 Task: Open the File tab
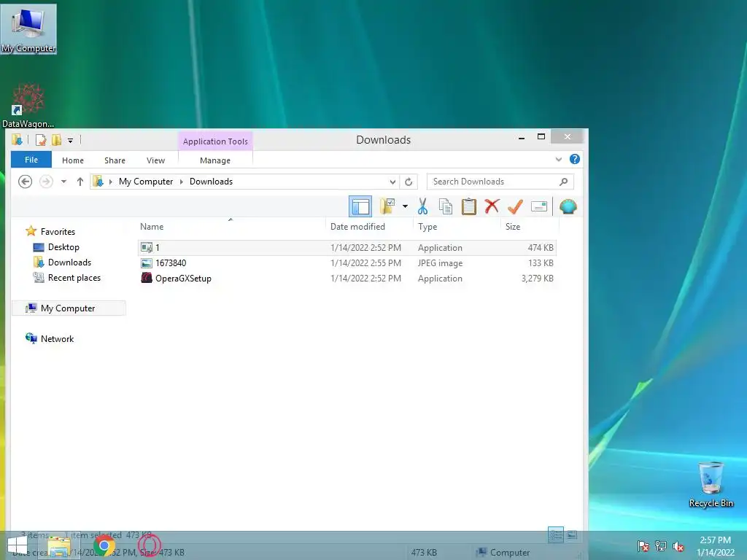(31, 160)
